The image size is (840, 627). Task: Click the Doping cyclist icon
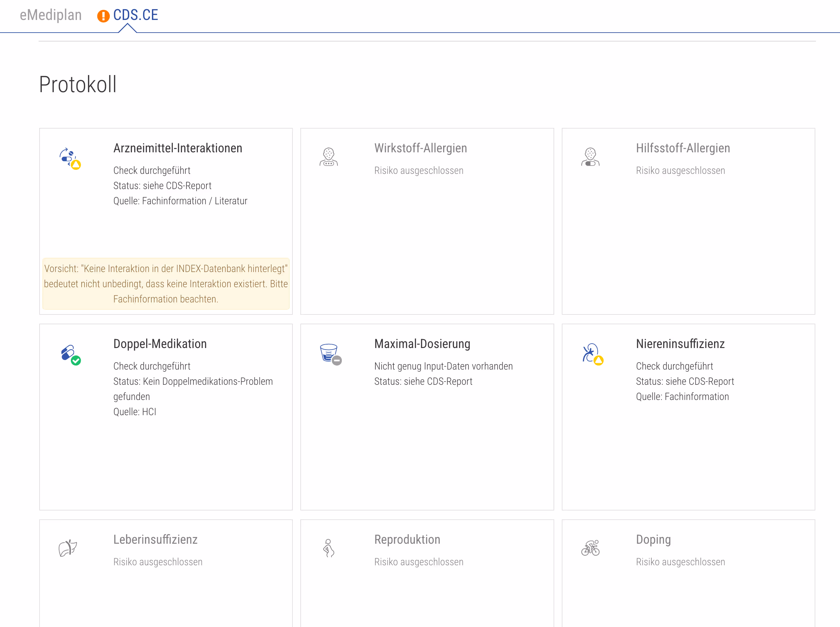[x=591, y=548]
